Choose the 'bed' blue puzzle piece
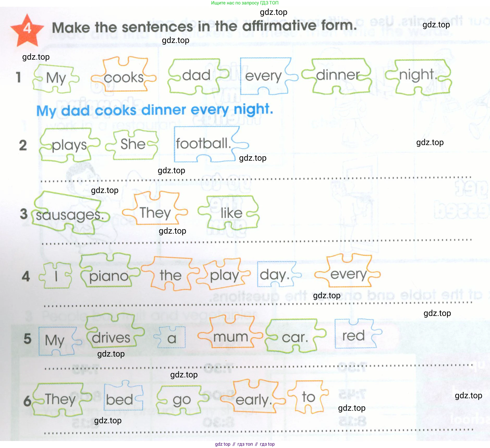 tap(123, 396)
